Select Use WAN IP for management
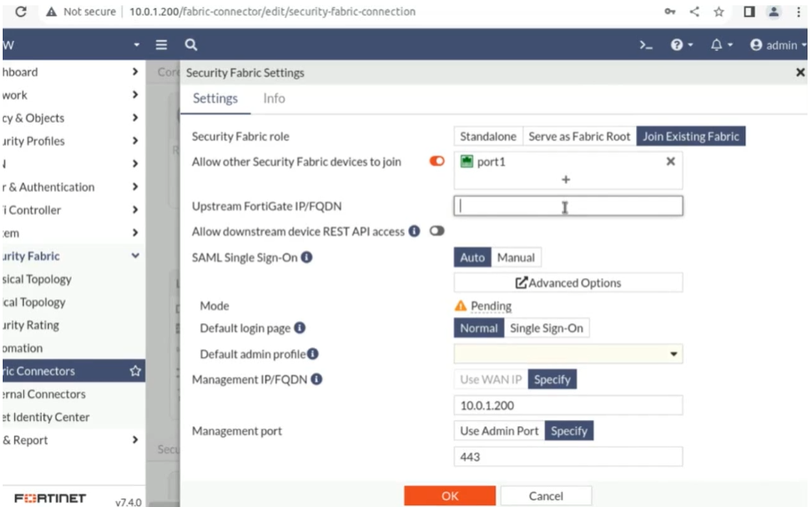This screenshot has width=812, height=523. 491,379
